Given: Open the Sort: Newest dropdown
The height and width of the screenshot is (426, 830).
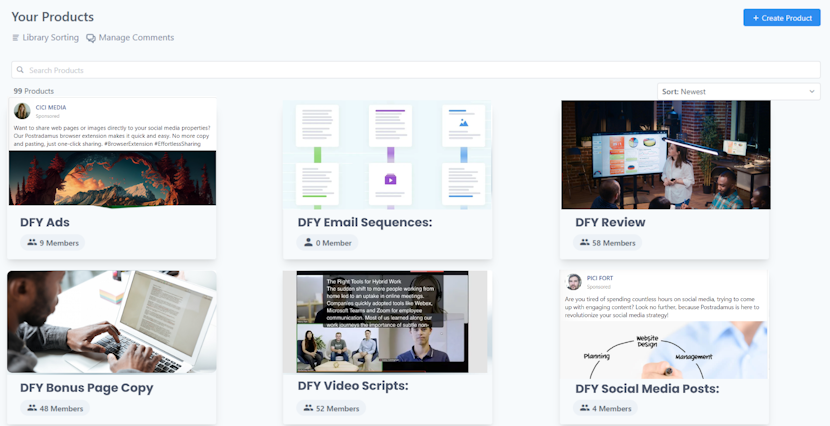Looking at the screenshot, I should tap(739, 92).
